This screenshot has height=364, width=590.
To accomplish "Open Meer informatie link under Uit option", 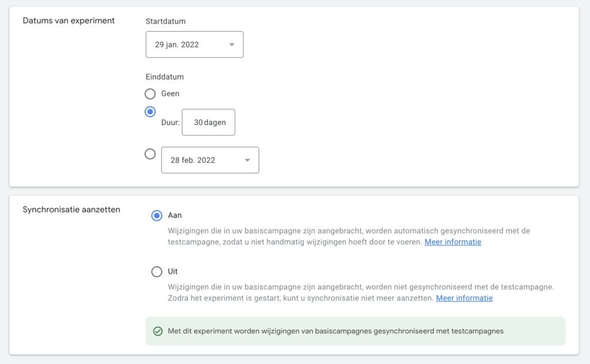I will click(x=464, y=298).
